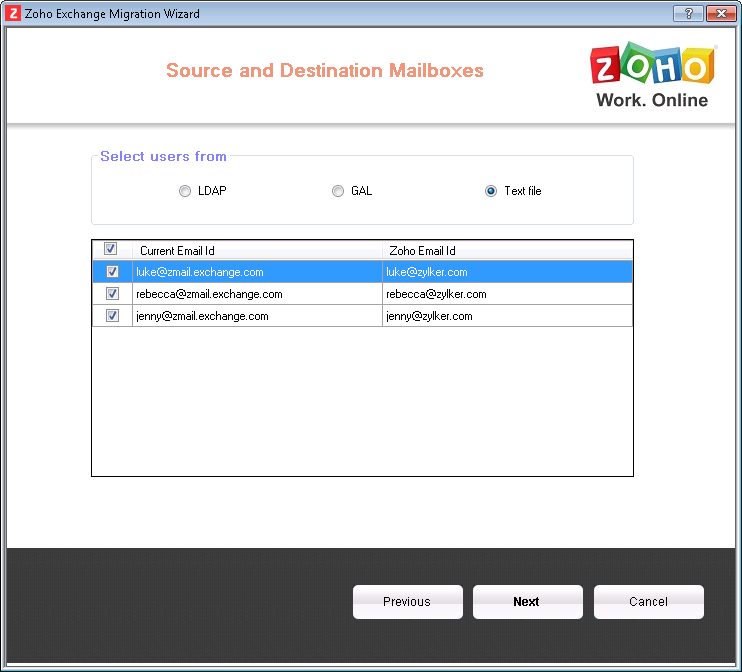742x672 pixels.
Task: Uncheck the luke@zmail.exchange.com row checkbox
Action: pyautogui.click(x=112, y=272)
